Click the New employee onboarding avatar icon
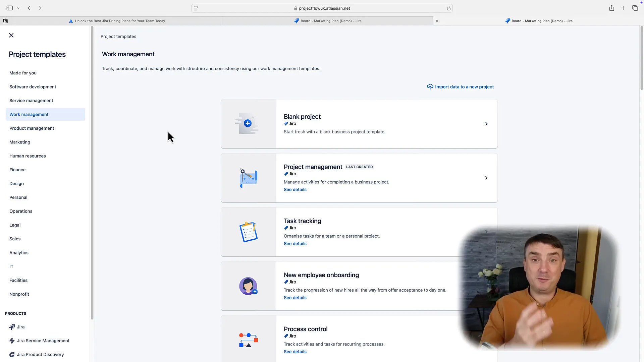This screenshot has height=362, width=644. [x=248, y=286]
